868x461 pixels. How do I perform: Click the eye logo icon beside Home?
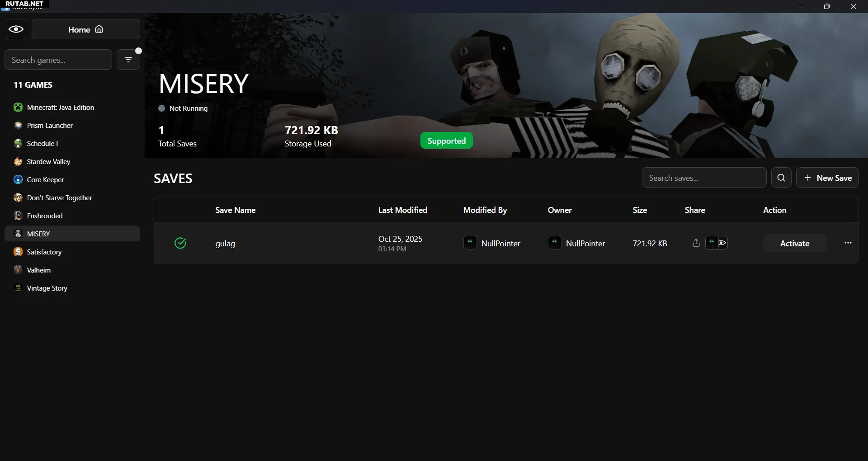(16, 29)
